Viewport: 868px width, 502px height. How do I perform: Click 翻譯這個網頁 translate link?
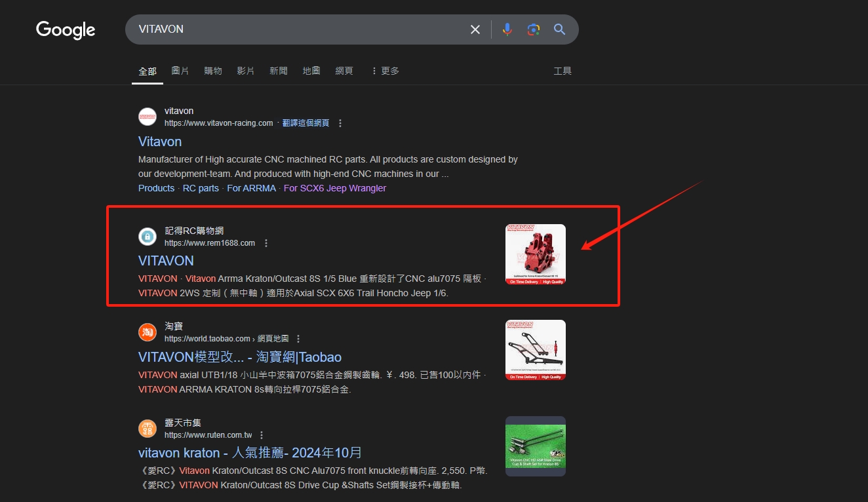[306, 123]
